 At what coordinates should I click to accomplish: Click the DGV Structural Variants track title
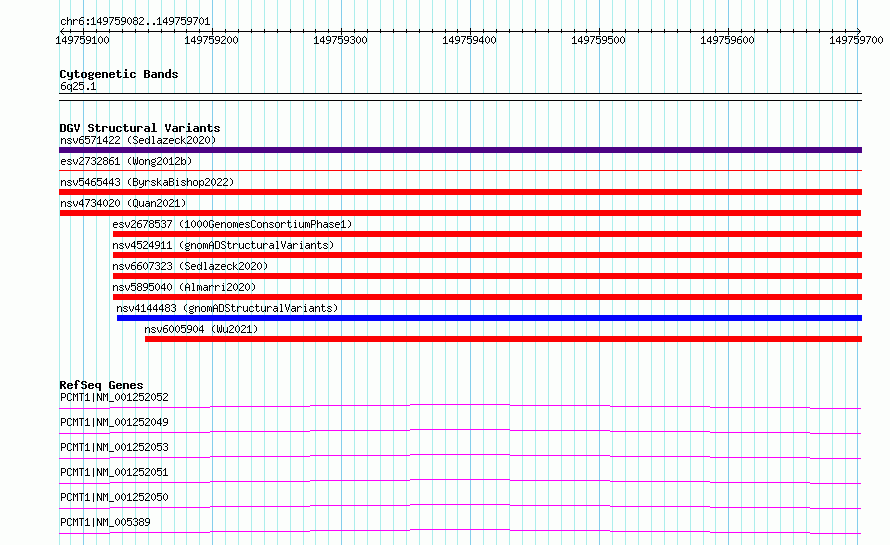[140, 128]
